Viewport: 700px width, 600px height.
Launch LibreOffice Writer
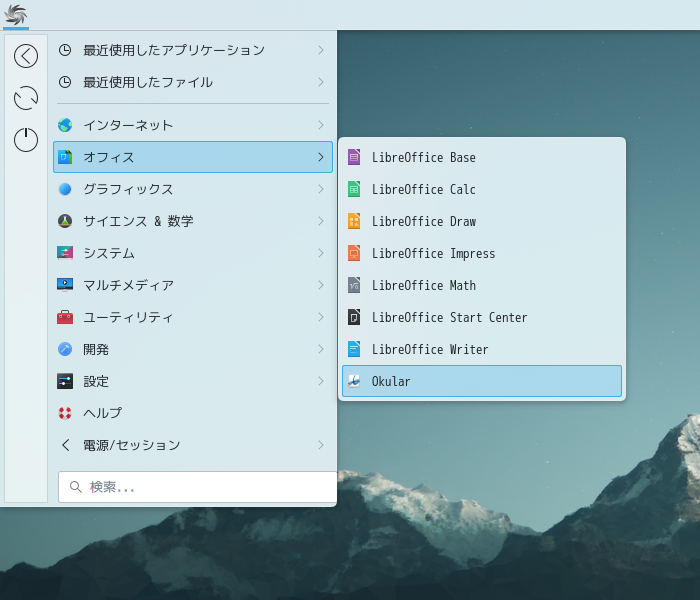click(x=482, y=349)
